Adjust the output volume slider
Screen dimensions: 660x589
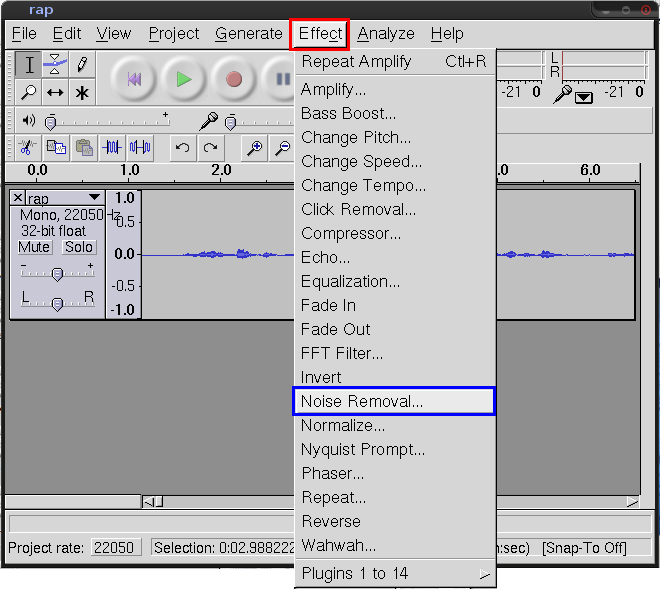click(51, 123)
